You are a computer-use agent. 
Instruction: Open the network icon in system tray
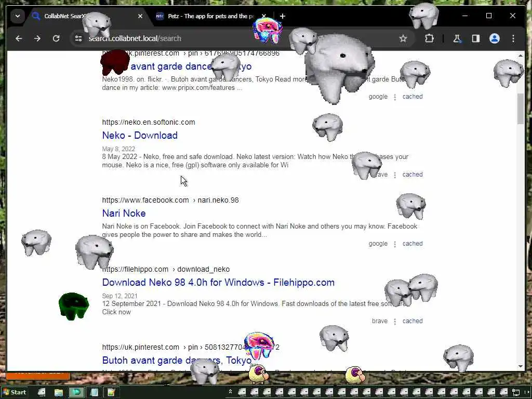tap(516, 393)
